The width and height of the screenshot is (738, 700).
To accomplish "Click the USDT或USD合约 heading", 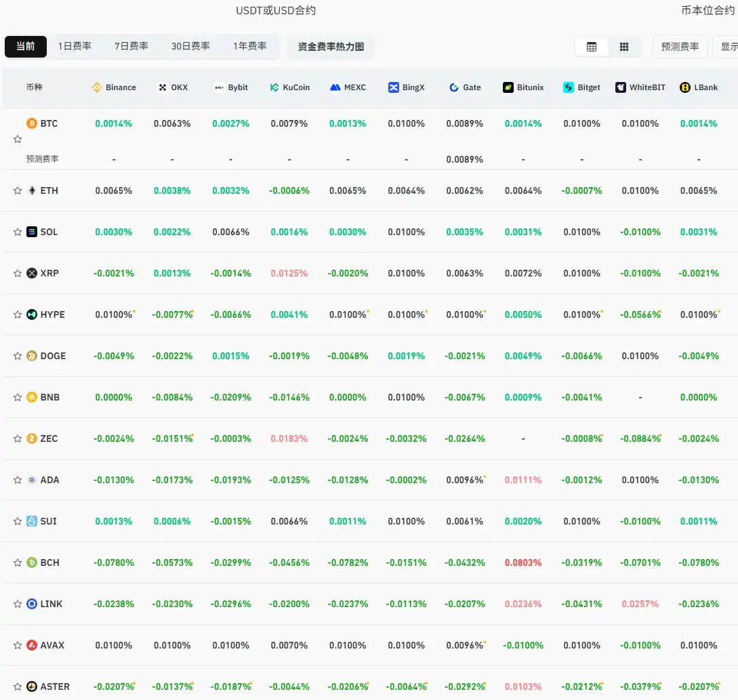I will tap(276, 10).
